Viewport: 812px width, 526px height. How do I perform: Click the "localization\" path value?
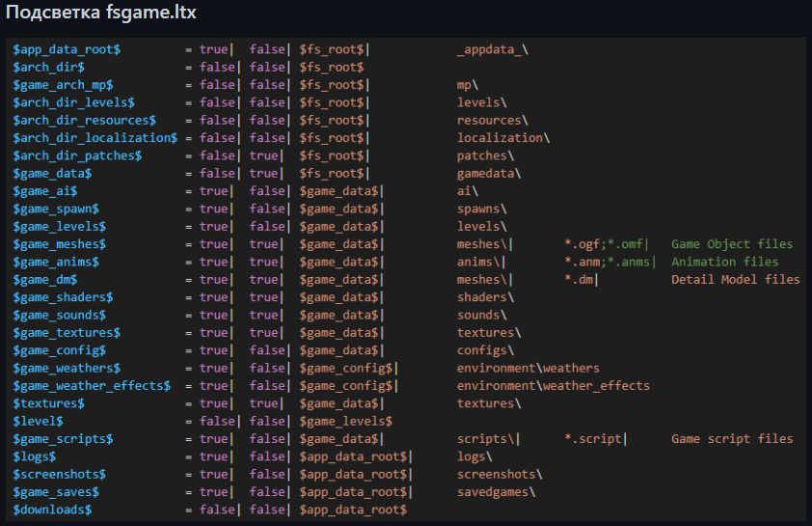pos(502,138)
